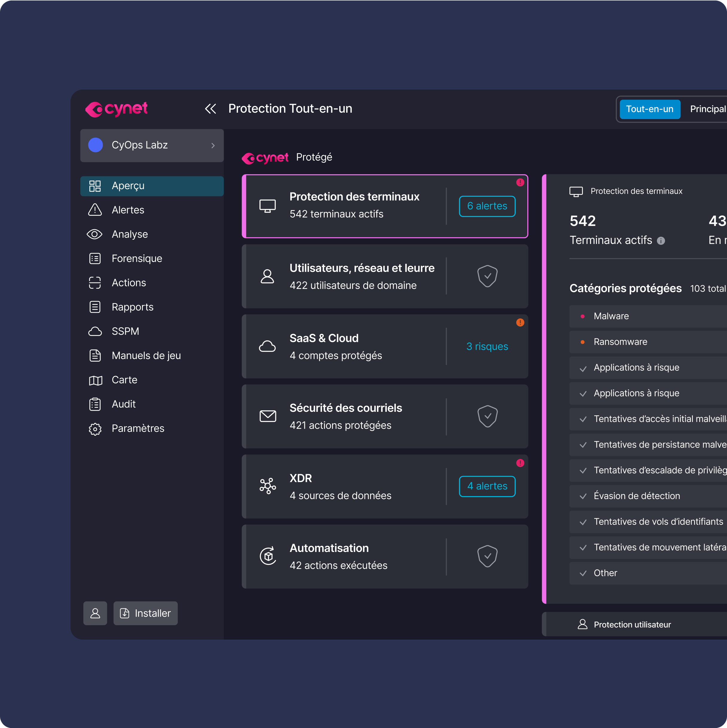Select Rapports in the sidebar menu
The width and height of the screenshot is (727, 728).
(x=132, y=307)
